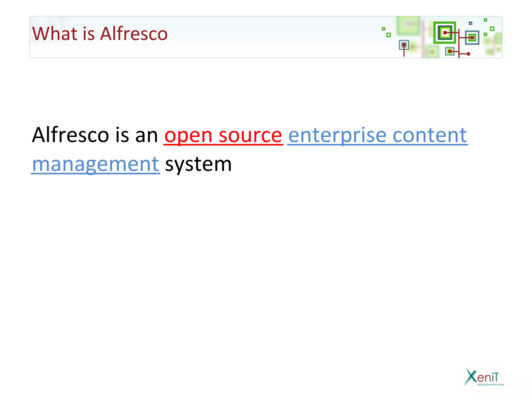Viewport: 532px width, 399px height.
Task: Follow the "enterprise content" blue link
Action: (377, 135)
